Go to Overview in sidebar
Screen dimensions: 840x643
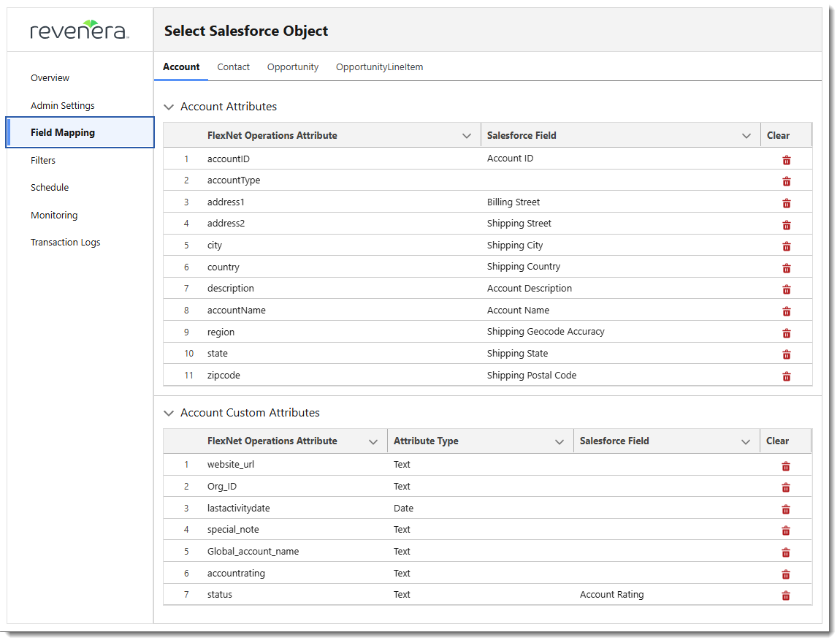click(x=50, y=77)
